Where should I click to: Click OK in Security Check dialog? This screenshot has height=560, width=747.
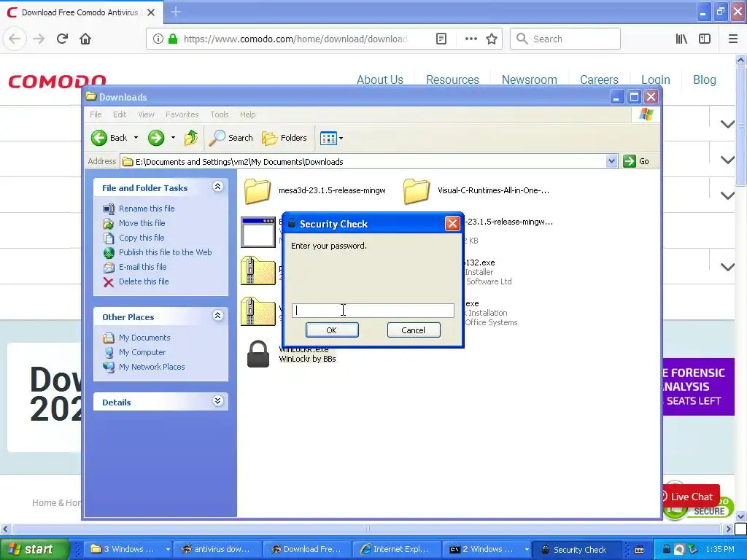point(332,330)
